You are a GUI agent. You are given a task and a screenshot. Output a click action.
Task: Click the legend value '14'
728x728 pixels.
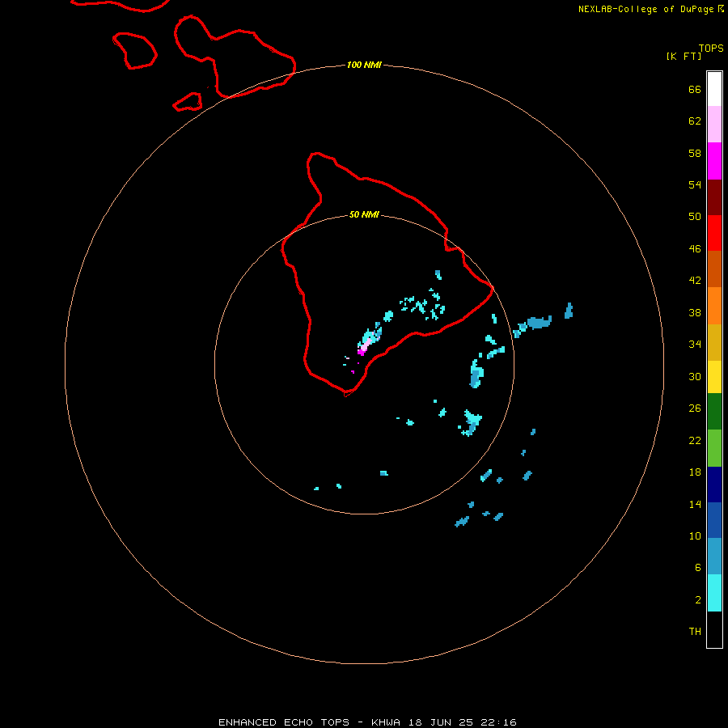click(x=695, y=504)
